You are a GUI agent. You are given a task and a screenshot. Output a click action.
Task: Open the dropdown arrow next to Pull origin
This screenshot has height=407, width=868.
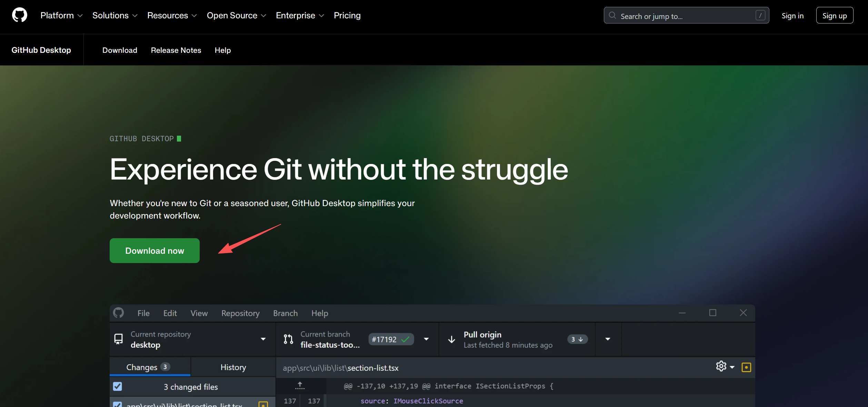pos(608,339)
